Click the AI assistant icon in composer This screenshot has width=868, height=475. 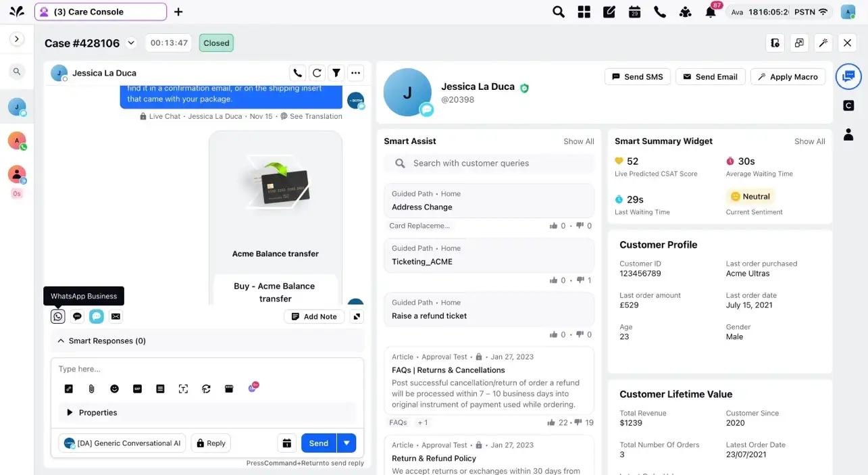pyautogui.click(x=253, y=387)
